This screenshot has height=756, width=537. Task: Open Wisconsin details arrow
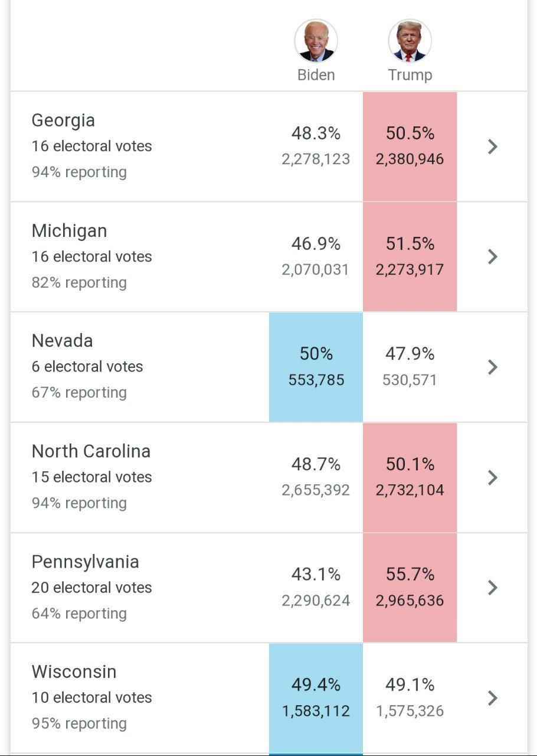pyautogui.click(x=493, y=698)
